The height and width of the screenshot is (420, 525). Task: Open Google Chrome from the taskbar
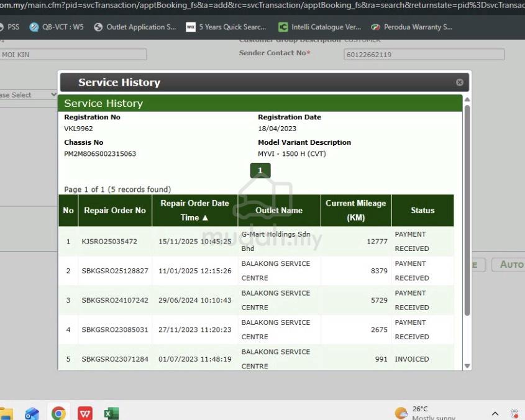click(x=58, y=413)
